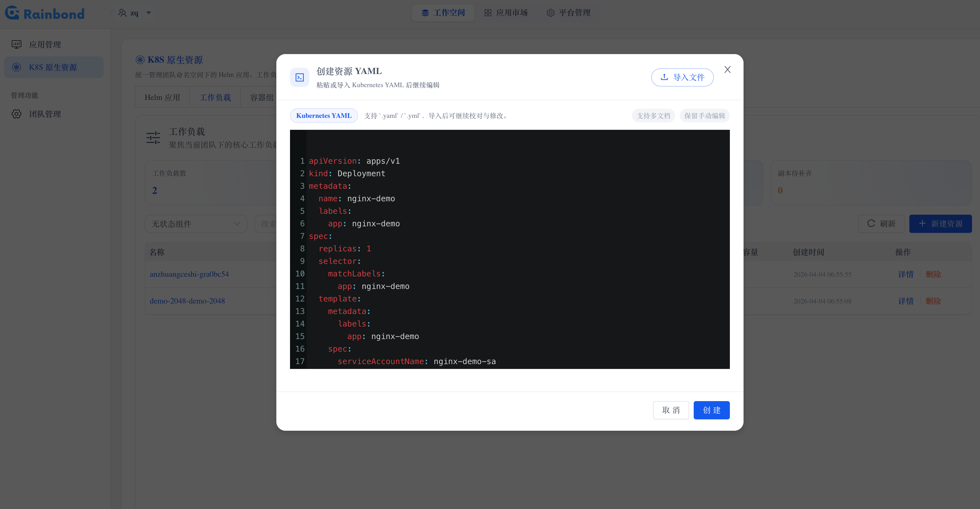Expand the 无状态组件 filter dropdown

click(196, 223)
